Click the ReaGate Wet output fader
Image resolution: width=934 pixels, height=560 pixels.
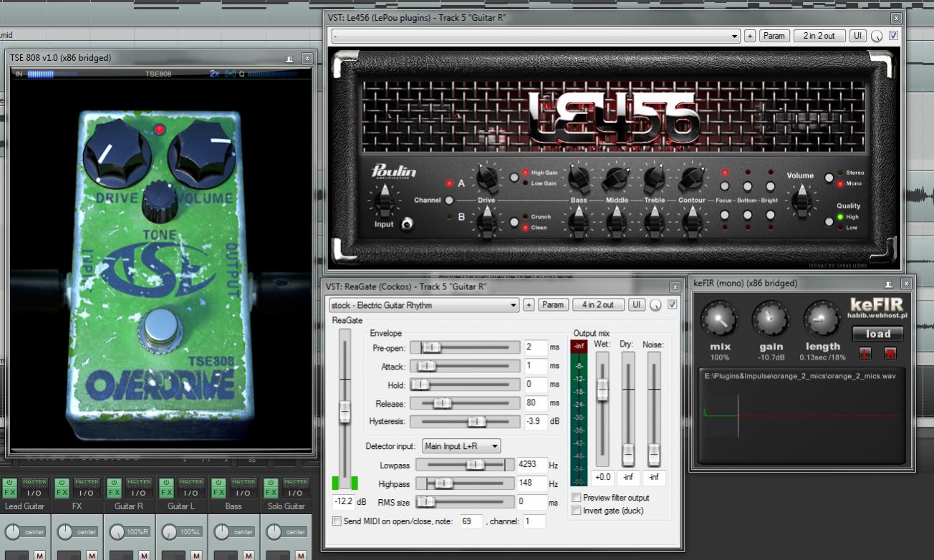click(x=602, y=410)
